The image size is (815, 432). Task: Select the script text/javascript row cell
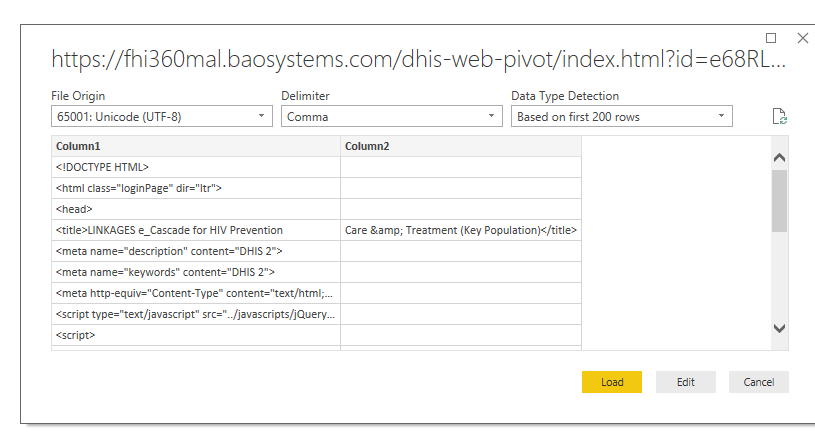(x=196, y=314)
